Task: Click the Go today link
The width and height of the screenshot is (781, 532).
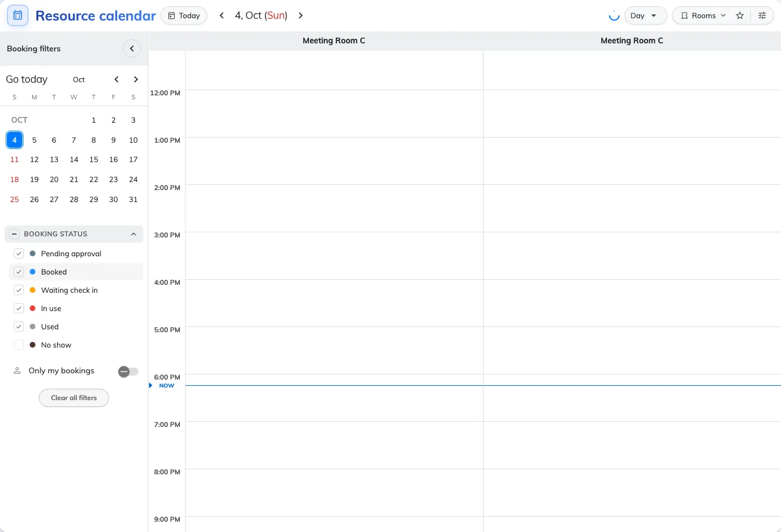Action: 27,79
